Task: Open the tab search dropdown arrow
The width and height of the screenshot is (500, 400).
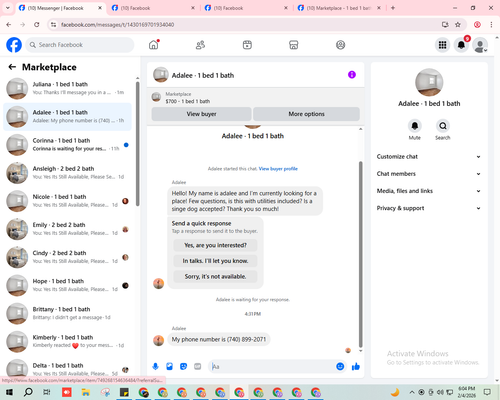Action: click(x=7, y=8)
